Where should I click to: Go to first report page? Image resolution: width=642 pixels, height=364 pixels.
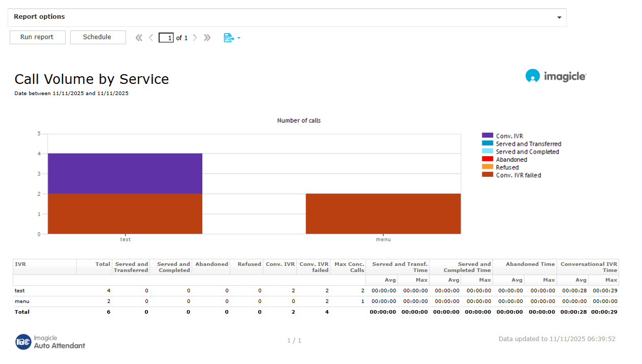[139, 38]
